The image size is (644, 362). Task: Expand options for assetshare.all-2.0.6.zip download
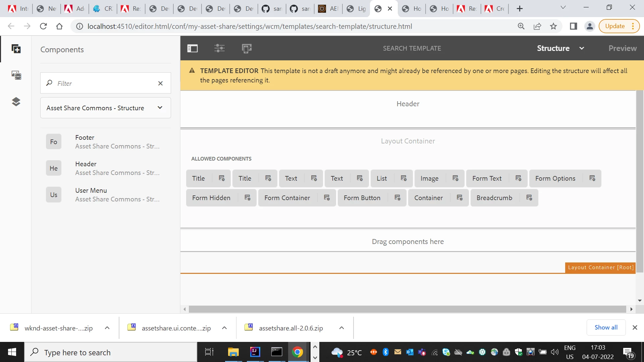tap(341, 328)
